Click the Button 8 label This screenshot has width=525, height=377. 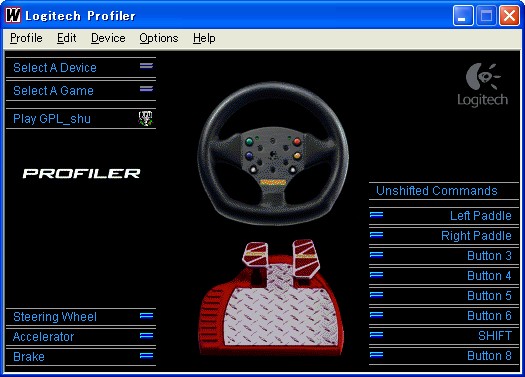click(490, 356)
